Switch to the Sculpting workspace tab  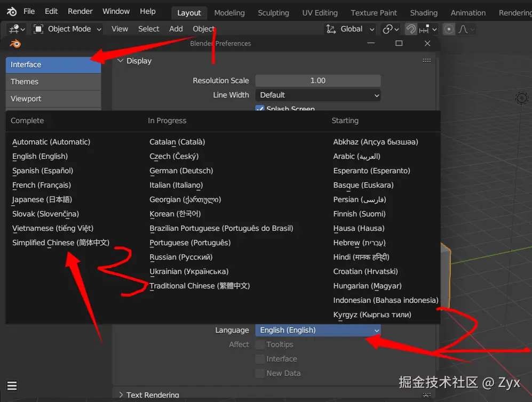[x=273, y=13]
